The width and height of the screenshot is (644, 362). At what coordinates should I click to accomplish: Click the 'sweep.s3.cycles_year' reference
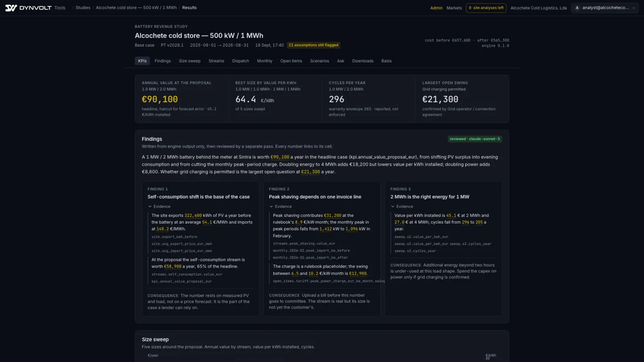[415, 251]
